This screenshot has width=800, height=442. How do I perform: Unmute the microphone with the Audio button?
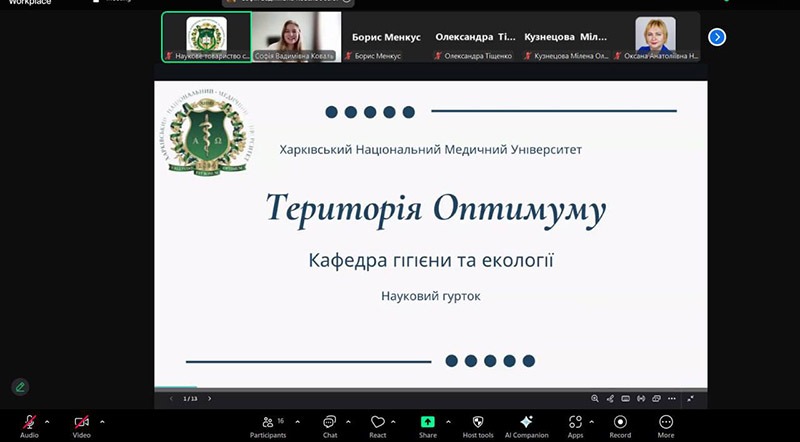pos(29,422)
